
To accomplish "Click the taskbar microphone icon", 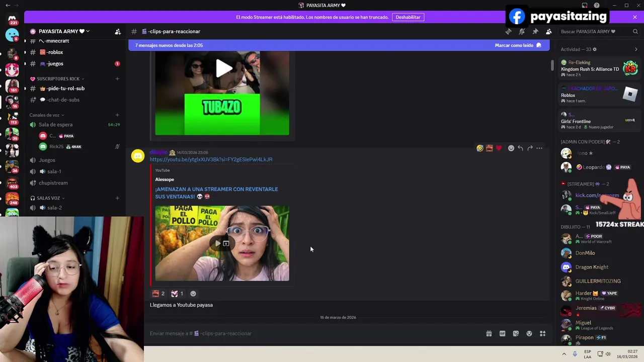I will tap(575, 354).
